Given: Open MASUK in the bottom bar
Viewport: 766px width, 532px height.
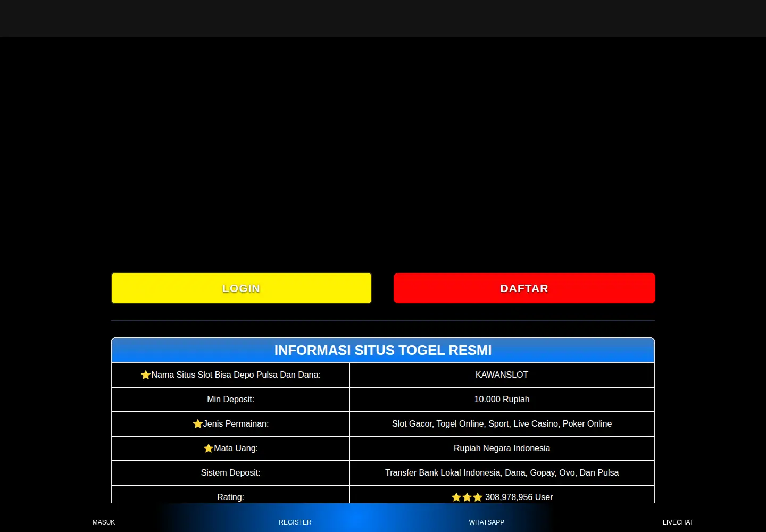Looking at the screenshot, I should pos(104,522).
